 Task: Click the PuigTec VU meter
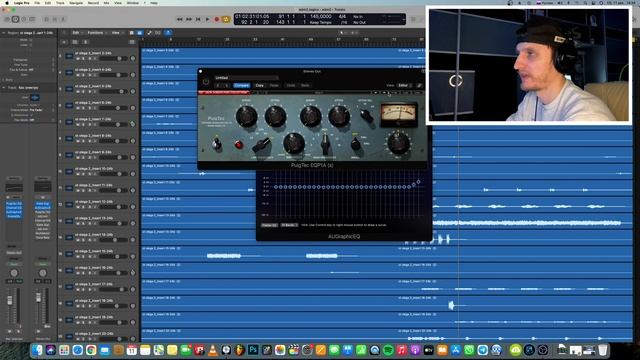click(398, 115)
